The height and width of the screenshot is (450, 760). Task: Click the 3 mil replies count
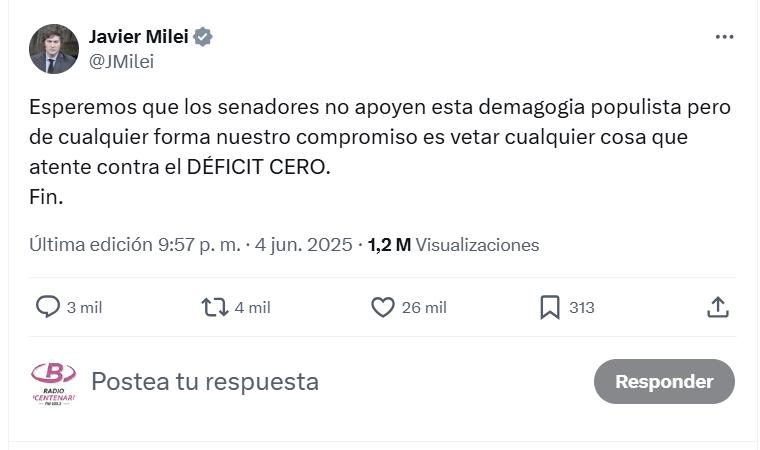(x=84, y=307)
